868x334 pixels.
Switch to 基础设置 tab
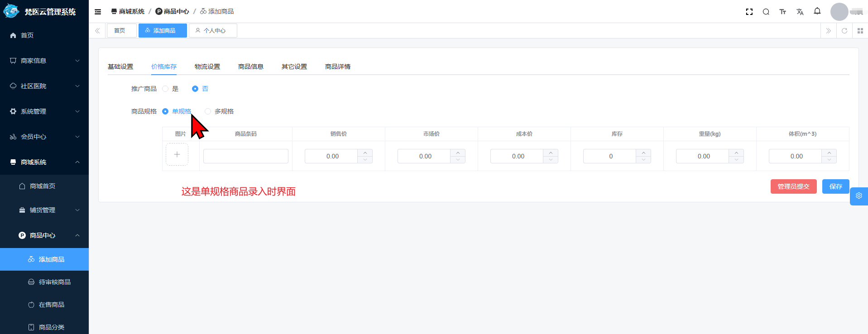click(120, 67)
